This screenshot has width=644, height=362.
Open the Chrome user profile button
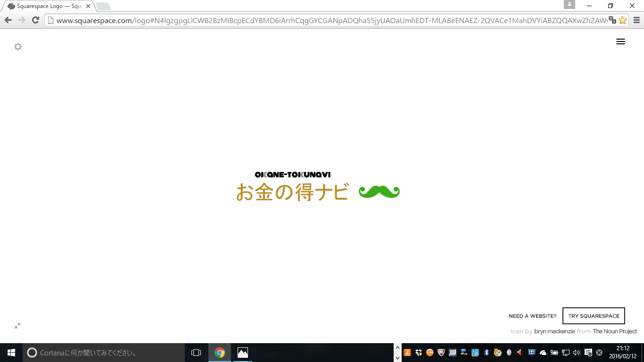tap(570, 5)
